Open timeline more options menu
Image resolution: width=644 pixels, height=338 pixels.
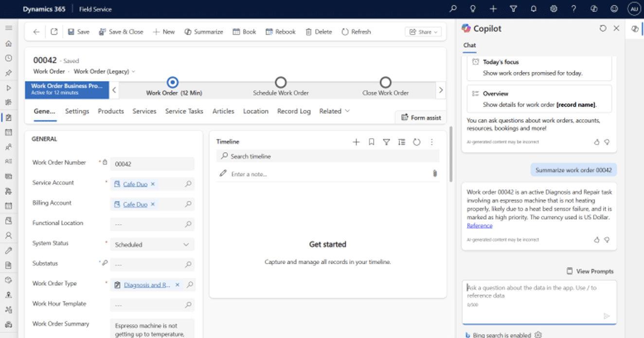[x=431, y=142]
